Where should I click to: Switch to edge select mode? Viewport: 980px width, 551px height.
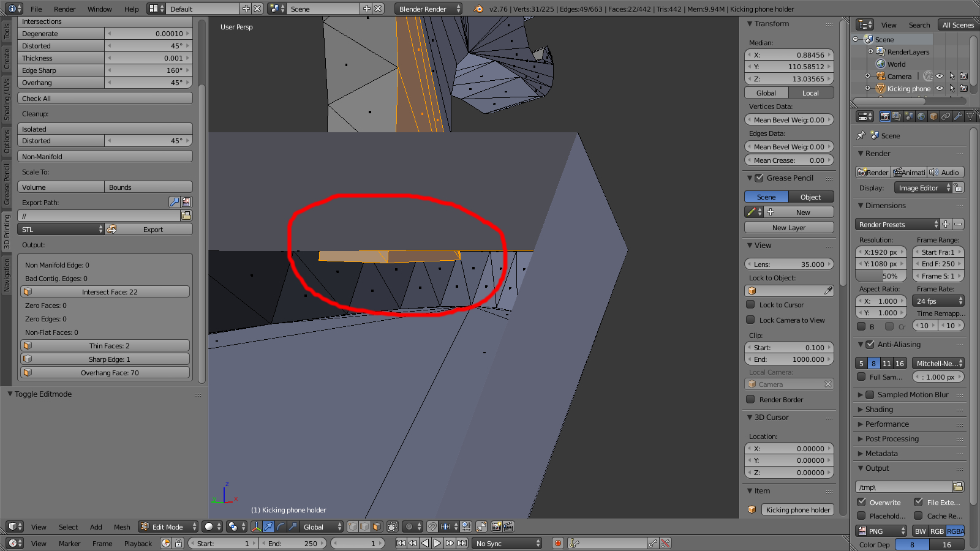[x=365, y=527]
